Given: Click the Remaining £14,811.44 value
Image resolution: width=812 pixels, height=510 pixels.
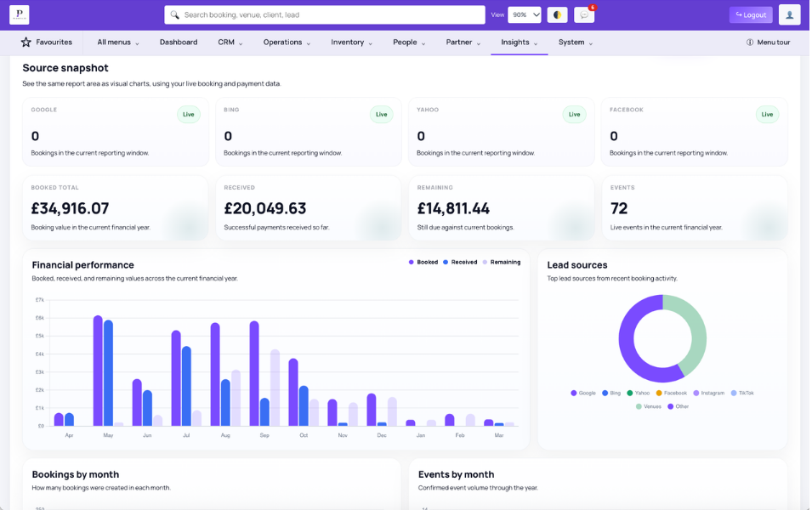Looking at the screenshot, I should (x=453, y=208).
